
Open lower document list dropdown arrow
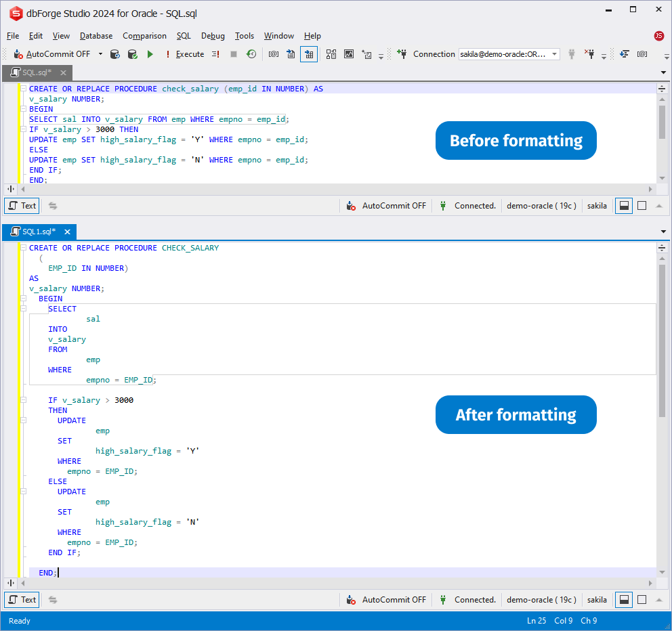pos(663,232)
